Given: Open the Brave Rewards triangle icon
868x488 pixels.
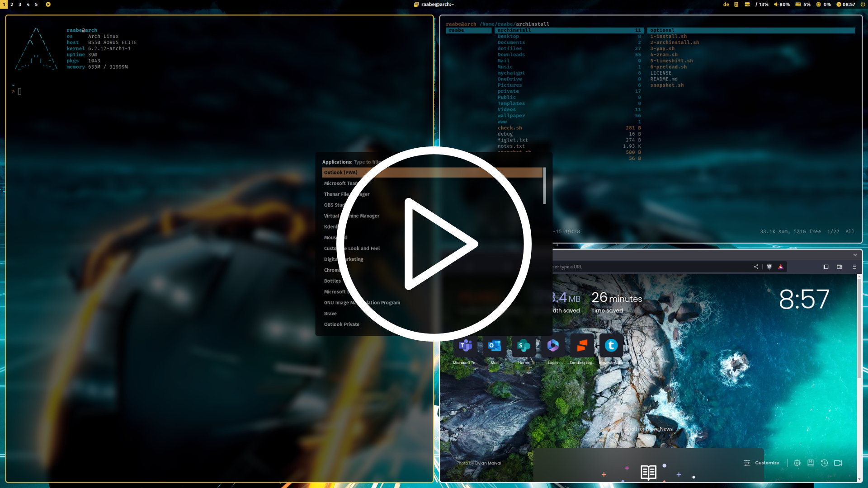Looking at the screenshot, I should pyautogui.click(x=780, y=267).
